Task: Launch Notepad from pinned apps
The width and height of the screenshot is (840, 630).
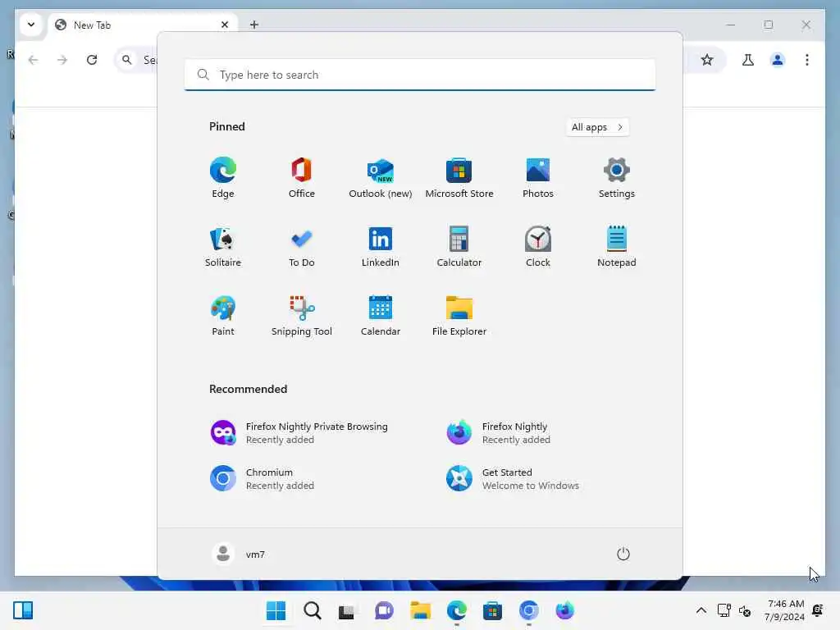Action: 617,247
